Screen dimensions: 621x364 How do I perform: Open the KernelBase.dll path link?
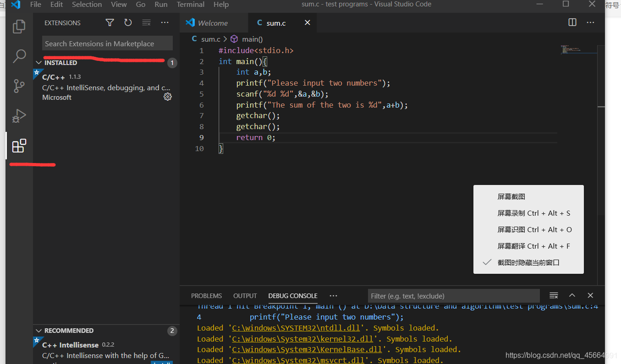click(307, 349)
